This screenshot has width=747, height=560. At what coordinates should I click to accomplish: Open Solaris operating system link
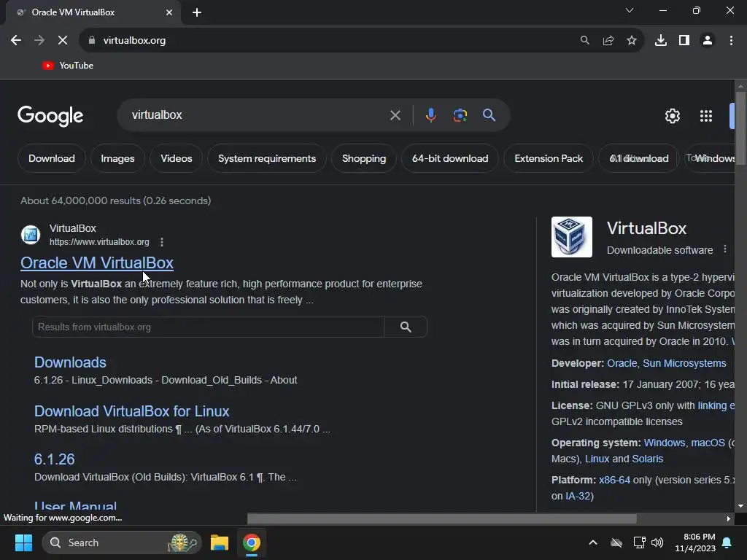point(647,459)
